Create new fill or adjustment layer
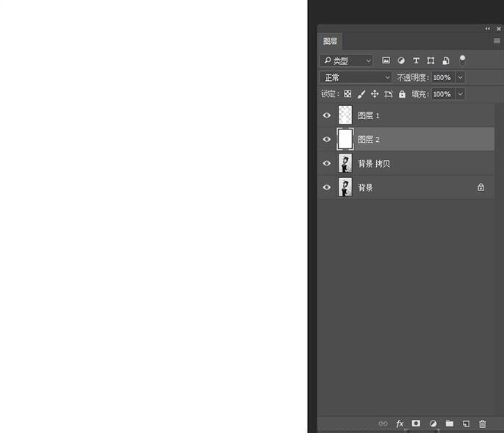504x433 pixels. pos(433,423)
